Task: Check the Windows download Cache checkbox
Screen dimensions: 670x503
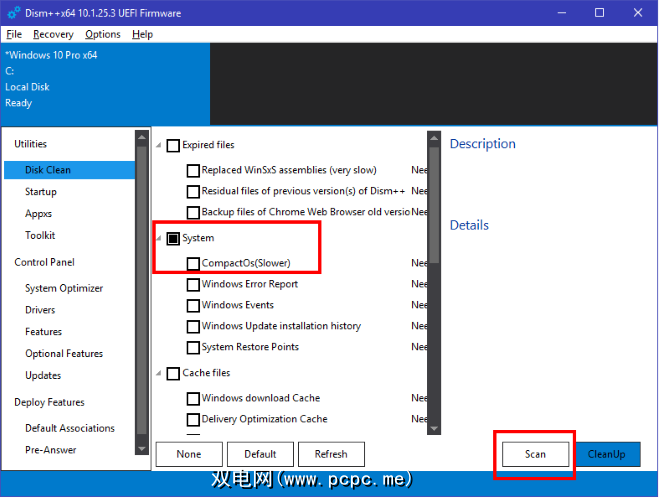Action: (193, 399)
